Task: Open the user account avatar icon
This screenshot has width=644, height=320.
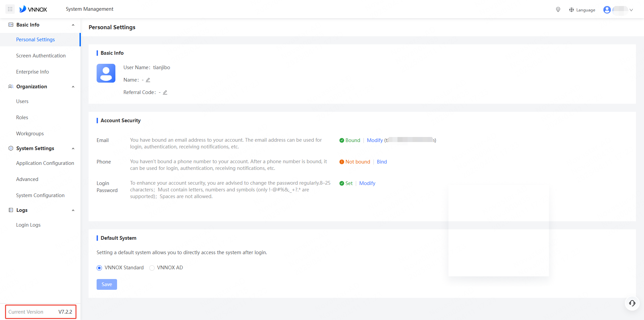Action: (x=607, y=10)
